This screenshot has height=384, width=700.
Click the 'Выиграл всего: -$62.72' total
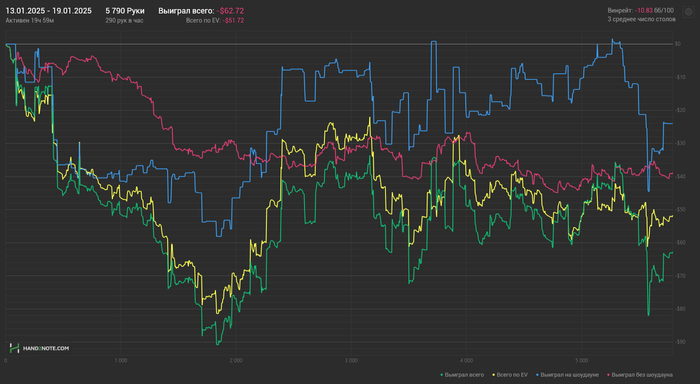coord(201,11)
